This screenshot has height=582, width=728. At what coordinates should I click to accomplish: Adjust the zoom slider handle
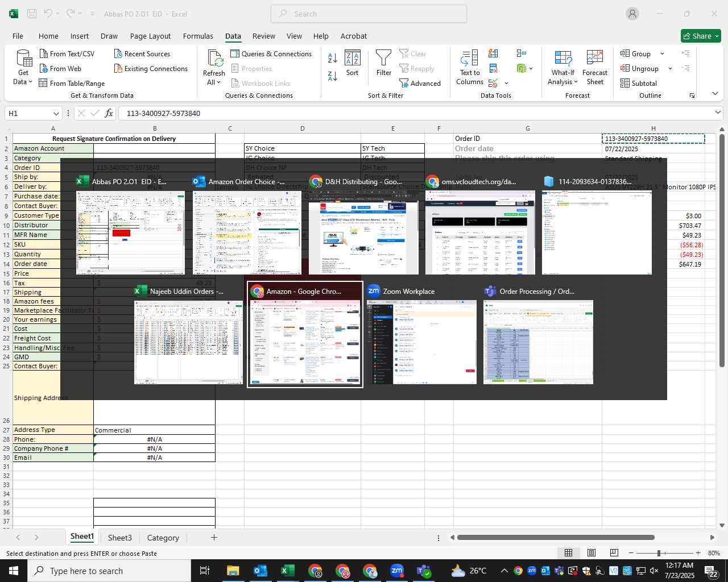659,553
